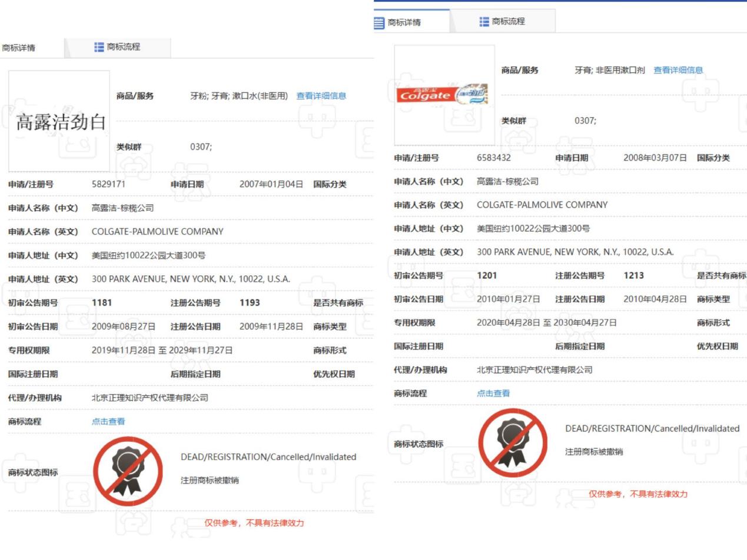The height and width of the screenshot is (560, 747).
Task: Select date 2009年08月27日
Action: coord(124,326)
